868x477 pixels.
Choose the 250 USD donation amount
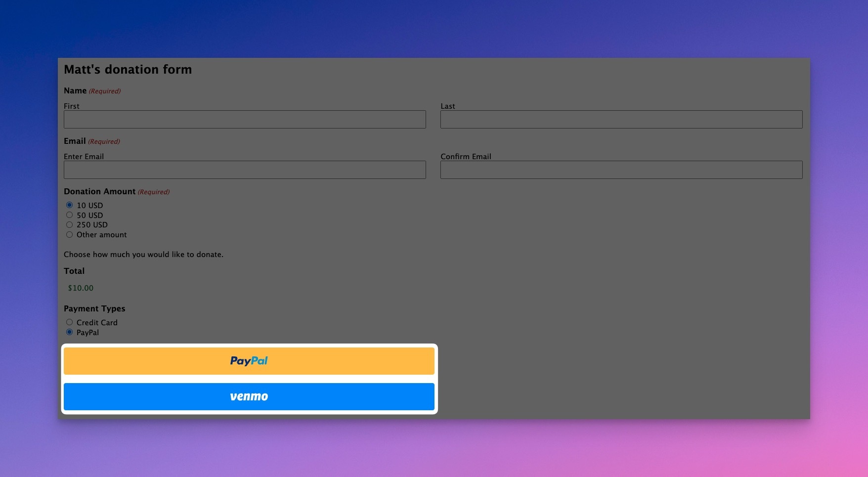coord(69,224)
